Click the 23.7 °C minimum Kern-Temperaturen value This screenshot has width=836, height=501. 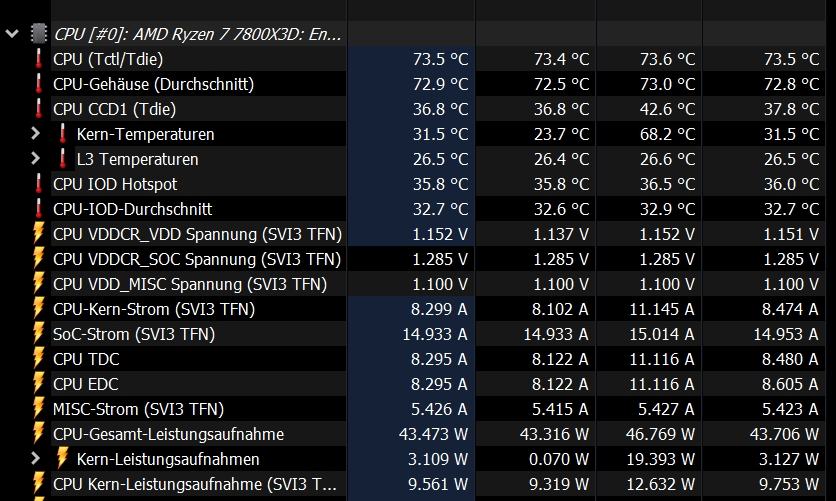[561, 134]
